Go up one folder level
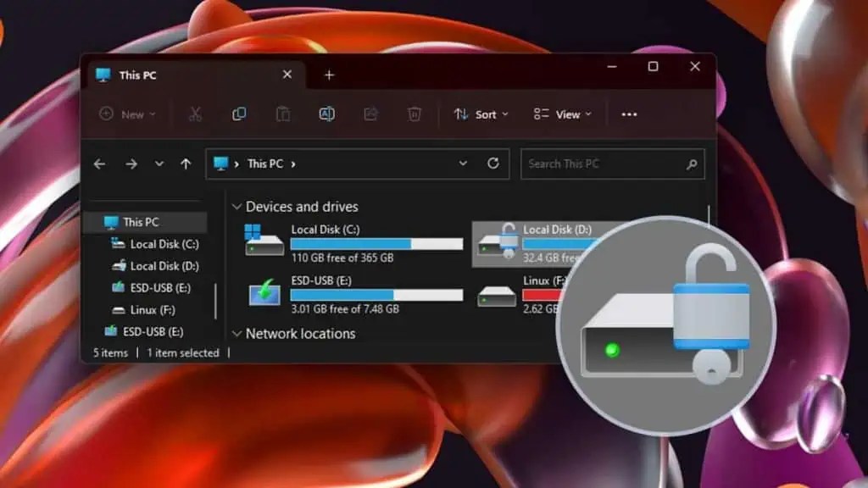The image size is (868, 488). click(x=186, y=164)
